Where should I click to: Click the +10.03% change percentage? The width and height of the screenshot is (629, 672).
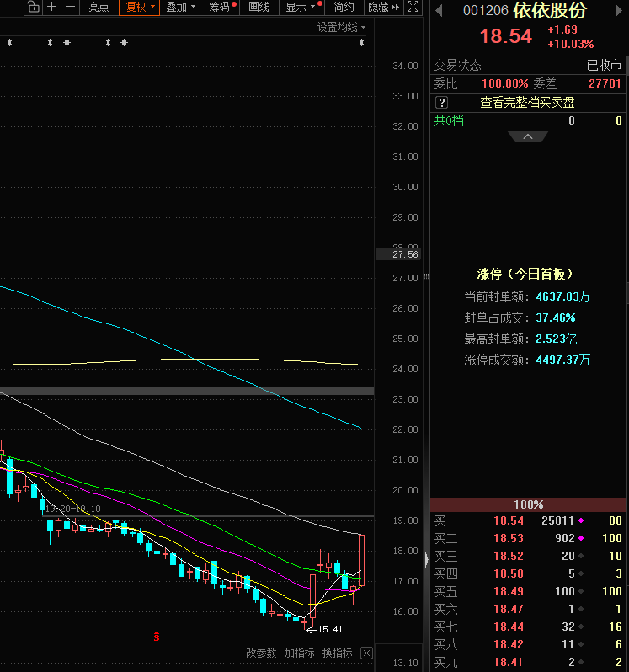[x=571, y=44]
